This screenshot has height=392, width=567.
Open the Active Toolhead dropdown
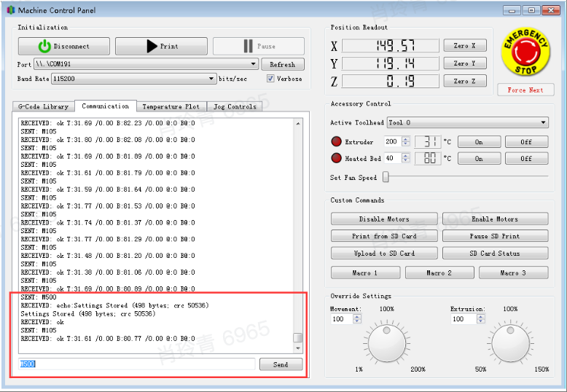coord(544,122)
